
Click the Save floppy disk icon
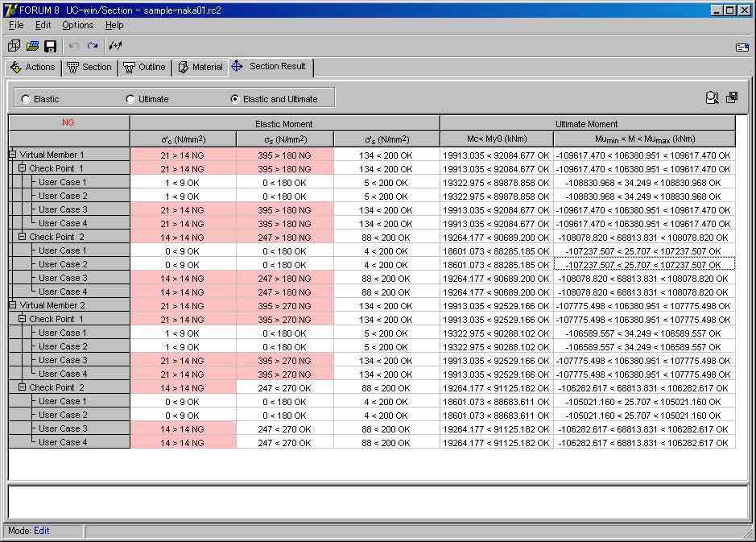pos(50,46)
